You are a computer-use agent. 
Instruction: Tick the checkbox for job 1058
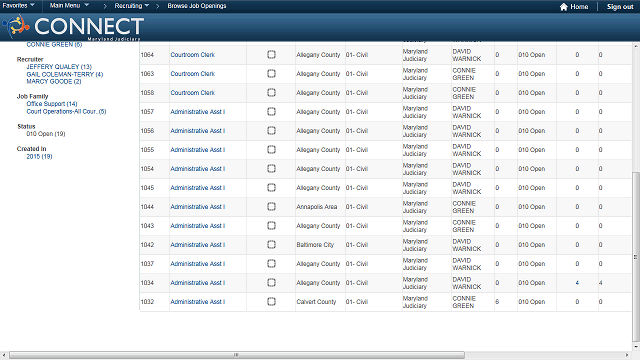(x=271, y=93)
